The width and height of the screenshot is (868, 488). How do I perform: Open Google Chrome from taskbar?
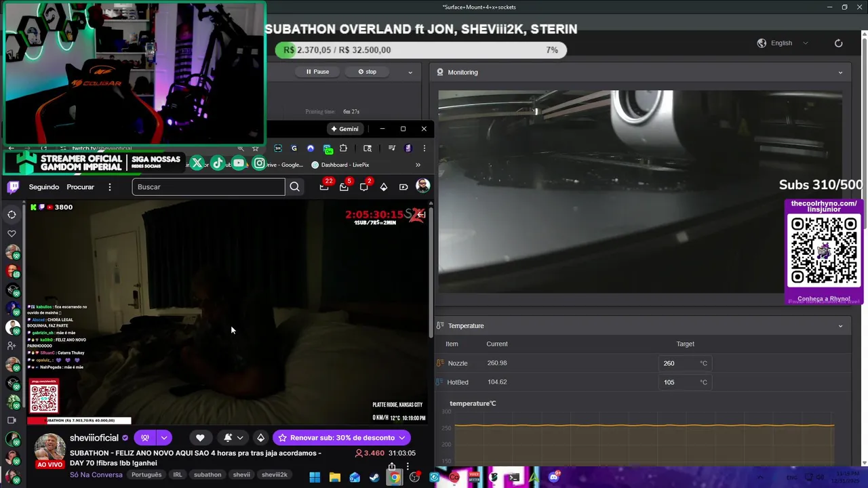394,478
